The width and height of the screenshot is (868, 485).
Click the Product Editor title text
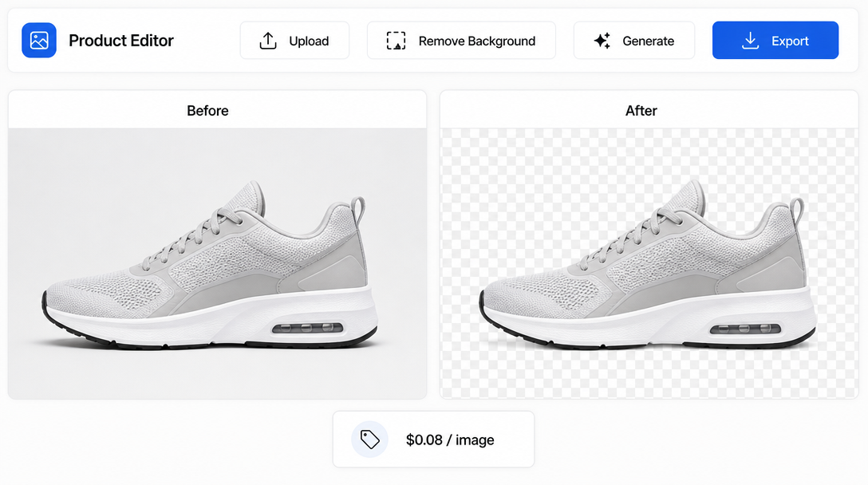(121, 41)
